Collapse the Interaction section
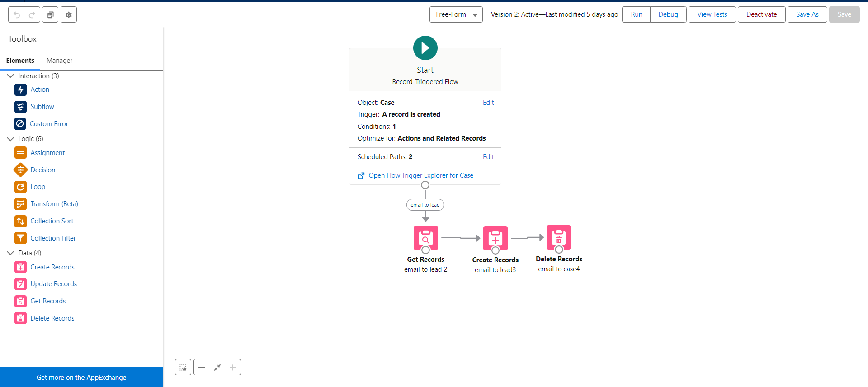This screenshot has height=387, width=868. (x=10, y=76)
